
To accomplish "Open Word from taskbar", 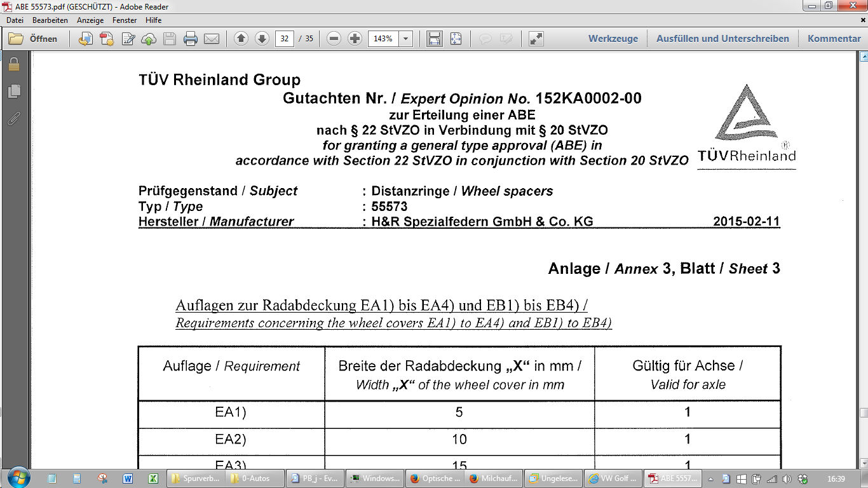I will point(128,478).
